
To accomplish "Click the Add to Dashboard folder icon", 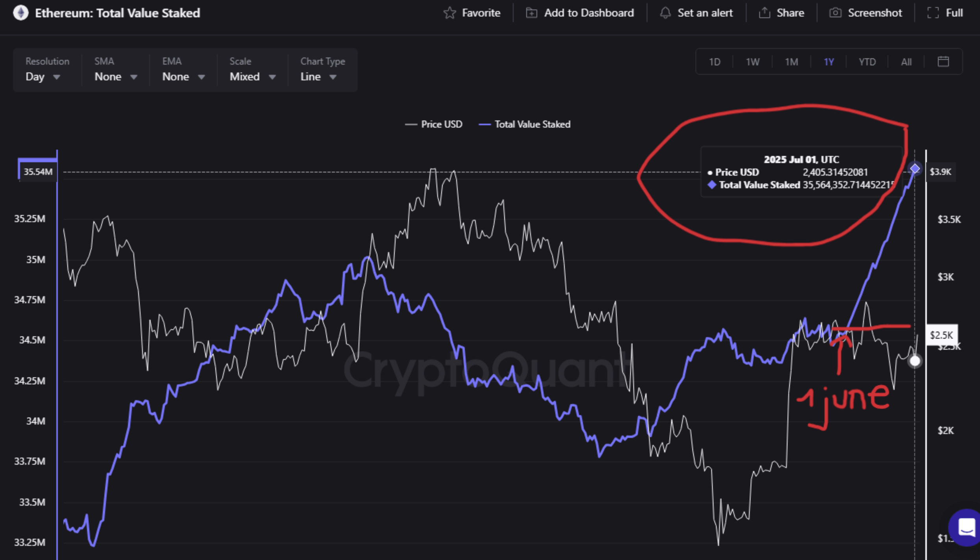I will click(531, 13).
